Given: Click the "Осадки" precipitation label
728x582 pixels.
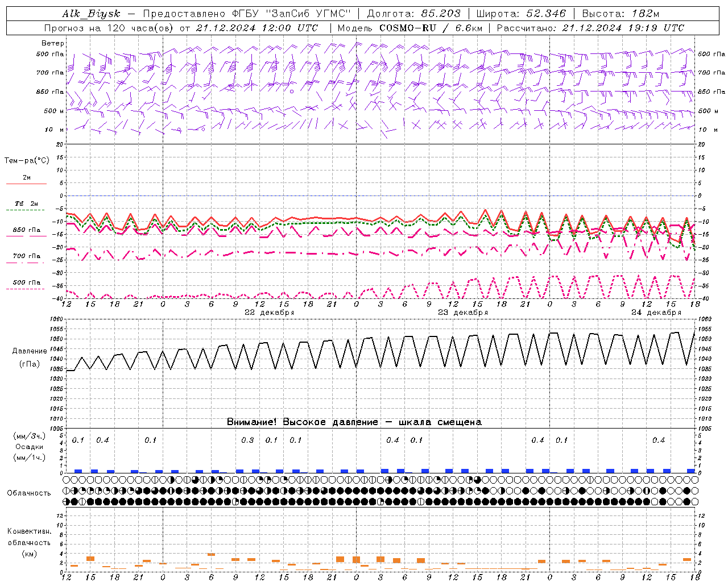Looking at the screenshot, I should tap(30, 447).
